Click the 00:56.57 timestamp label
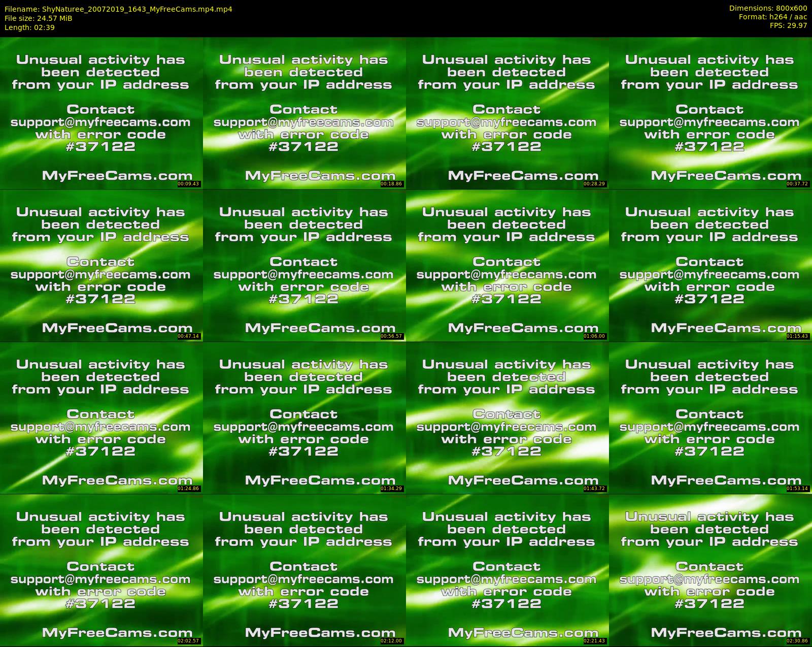812x647 pixels. [x=392, y=336]
